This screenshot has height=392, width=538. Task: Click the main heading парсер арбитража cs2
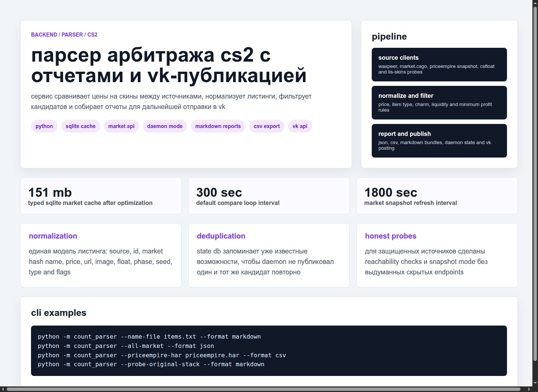coord(169,65)
